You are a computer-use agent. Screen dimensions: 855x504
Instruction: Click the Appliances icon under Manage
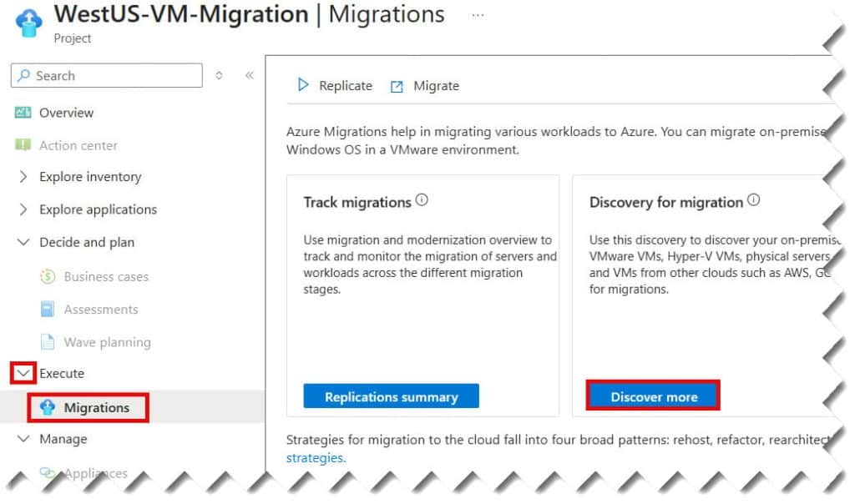point(47,473)
